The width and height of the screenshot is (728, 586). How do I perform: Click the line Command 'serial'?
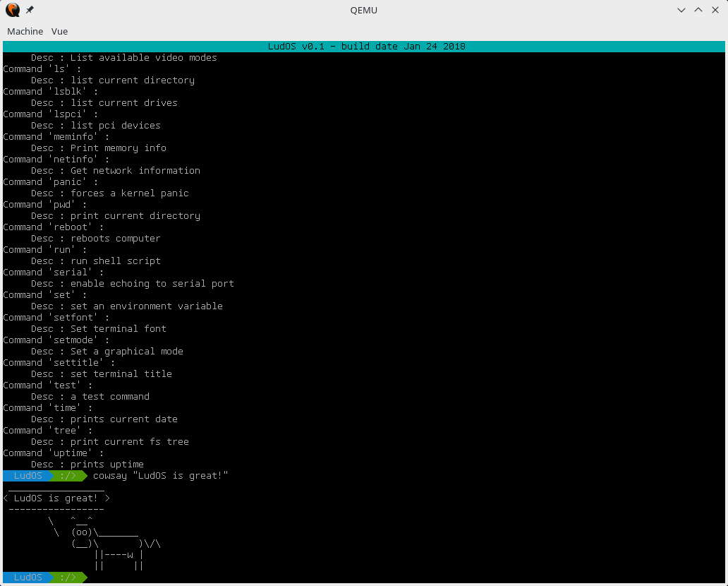[54, 273]
